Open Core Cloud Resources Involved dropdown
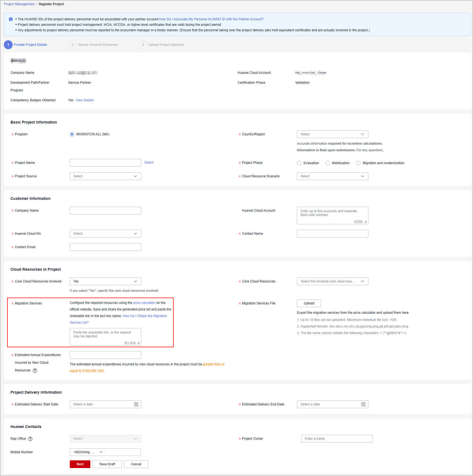This screenshot has width=473, height=476. (105, 281)
